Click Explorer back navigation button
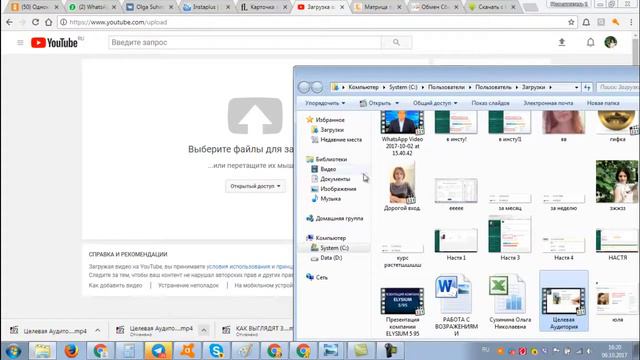This screenshot has height=360, width=640. point(304,87)
